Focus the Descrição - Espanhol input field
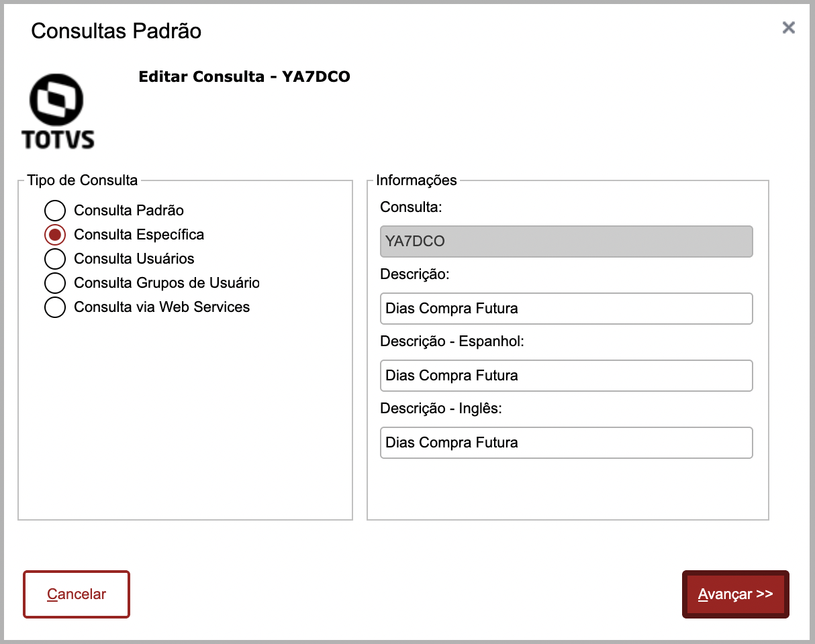This screenshot has height=644, width=815. (566, 376)
